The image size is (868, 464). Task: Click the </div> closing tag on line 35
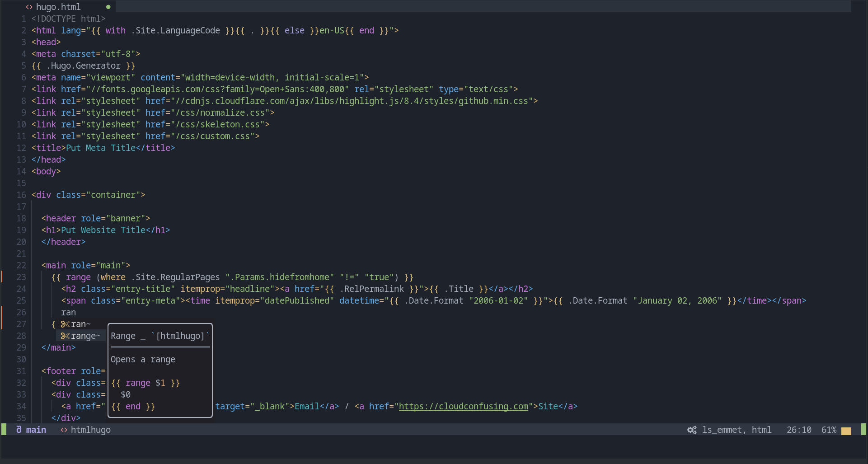click(66, 418)
